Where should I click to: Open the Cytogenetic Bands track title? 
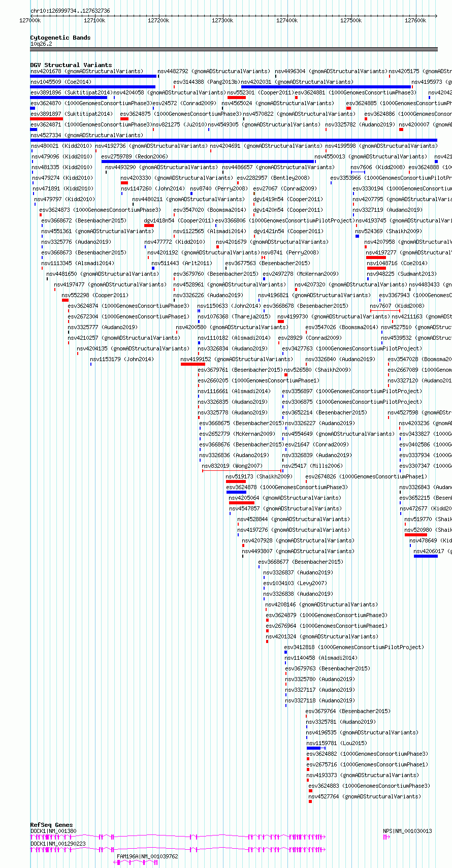pyautogui.click(x=60, y=38)
